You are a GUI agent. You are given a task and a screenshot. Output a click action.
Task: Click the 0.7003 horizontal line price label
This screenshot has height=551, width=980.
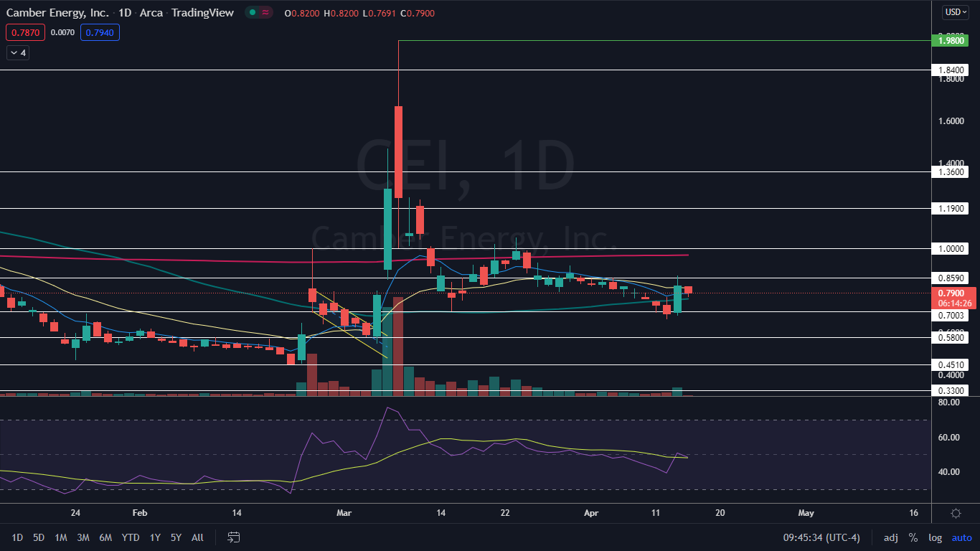(951, 315)
